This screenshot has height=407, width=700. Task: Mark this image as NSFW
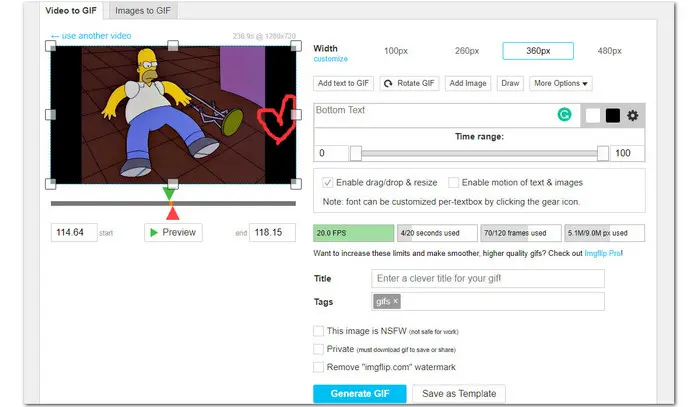point(318,331)
